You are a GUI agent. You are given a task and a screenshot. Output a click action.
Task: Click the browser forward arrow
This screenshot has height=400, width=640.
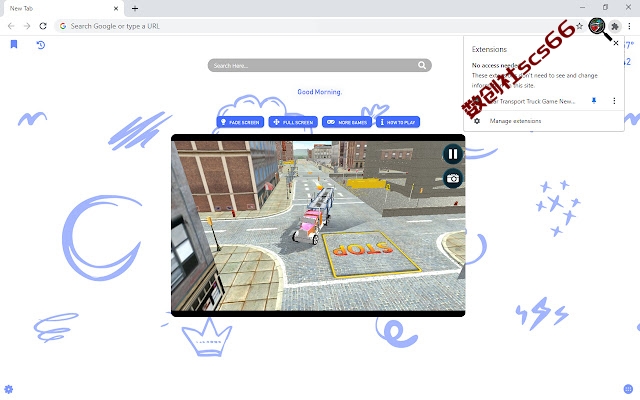tap(27, 26)
